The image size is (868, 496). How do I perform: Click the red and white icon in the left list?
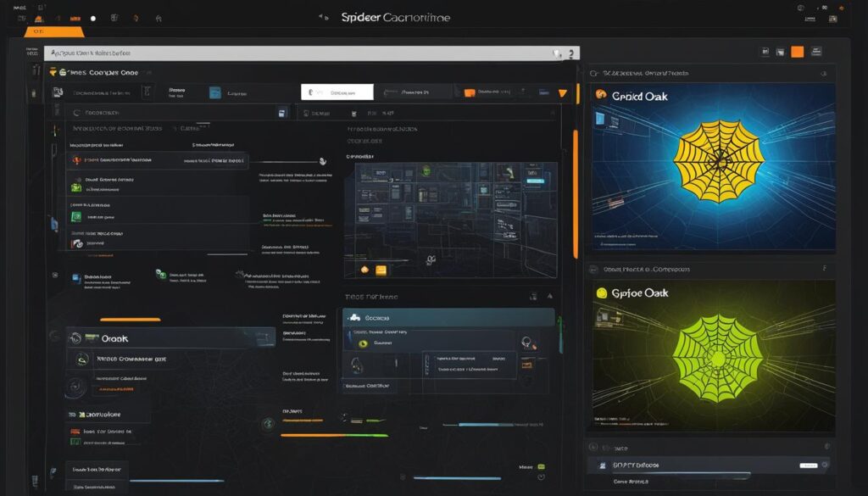(77, 243)
